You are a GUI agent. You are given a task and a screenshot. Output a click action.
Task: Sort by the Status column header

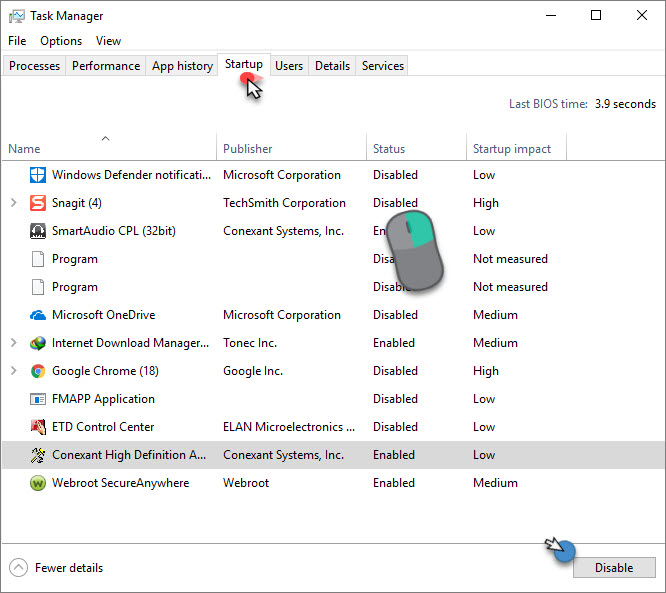(416, 147)
